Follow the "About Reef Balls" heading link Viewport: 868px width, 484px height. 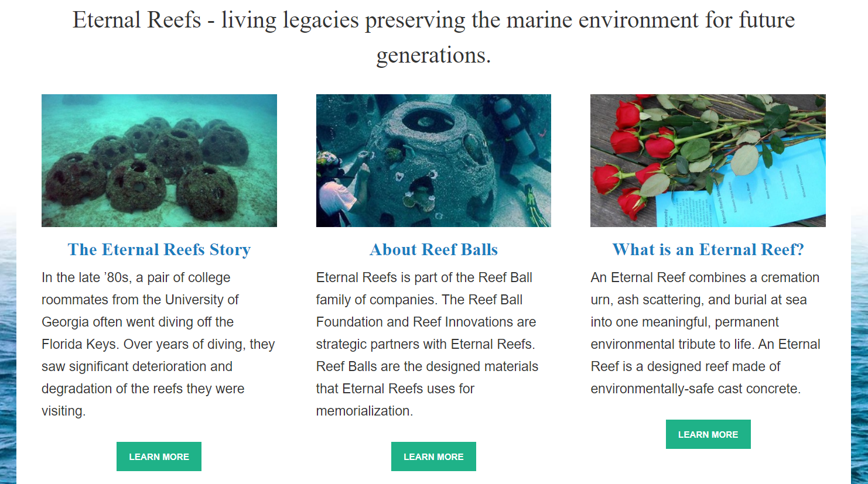(x=433, y=250)
